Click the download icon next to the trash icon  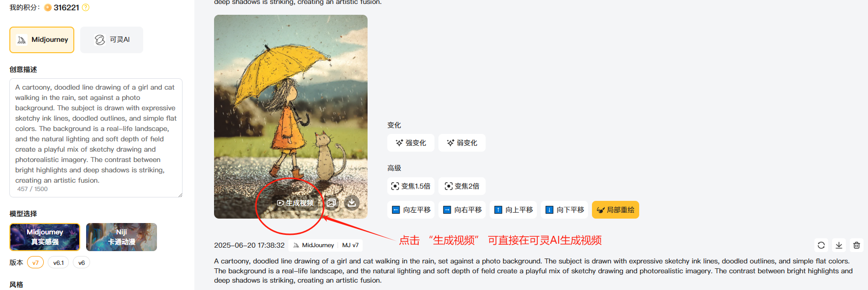pos(839,245)
